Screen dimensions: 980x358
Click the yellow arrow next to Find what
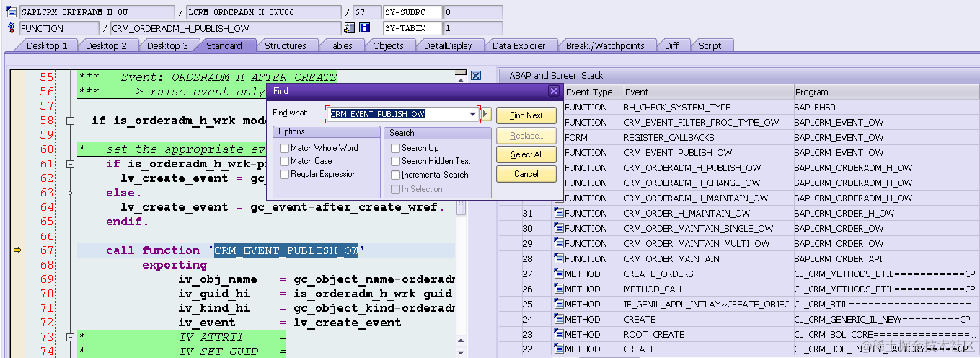pos(486,114)
